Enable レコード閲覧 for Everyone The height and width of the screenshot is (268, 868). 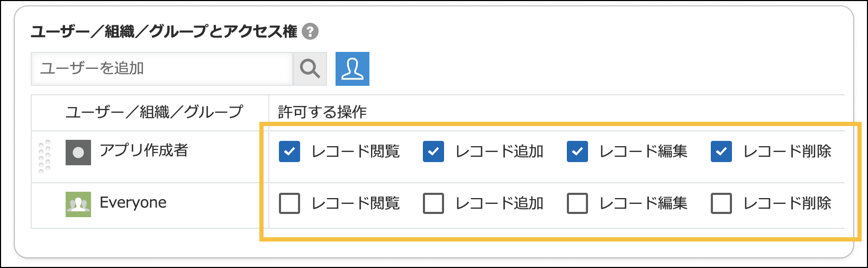coord(290,203)
